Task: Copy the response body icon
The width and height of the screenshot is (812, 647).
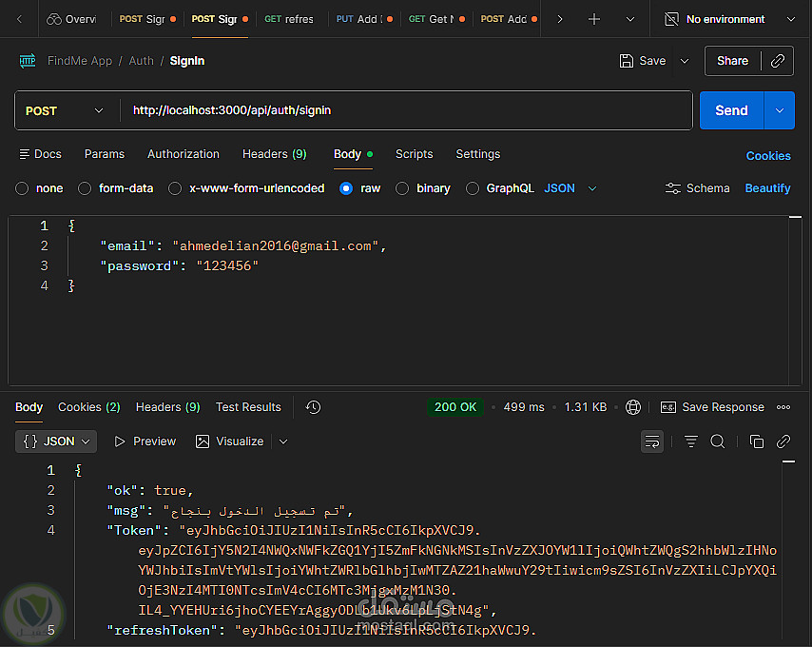Action: pos(757,441)
